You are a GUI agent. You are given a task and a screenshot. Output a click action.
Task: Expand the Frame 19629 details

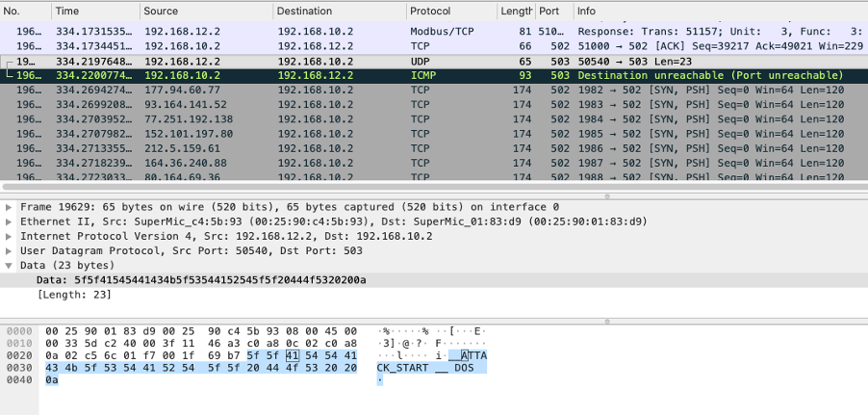click(x=11, y=207)
